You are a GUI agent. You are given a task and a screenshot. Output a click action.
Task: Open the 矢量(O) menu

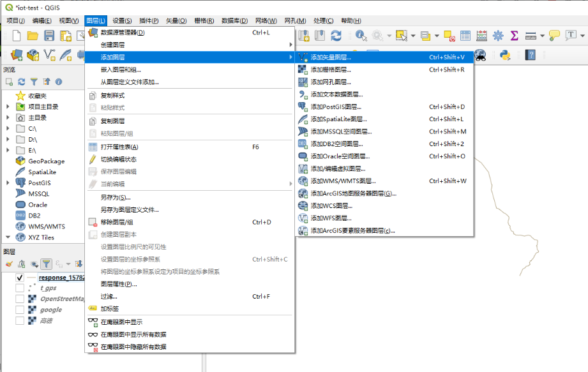[176, 20]
